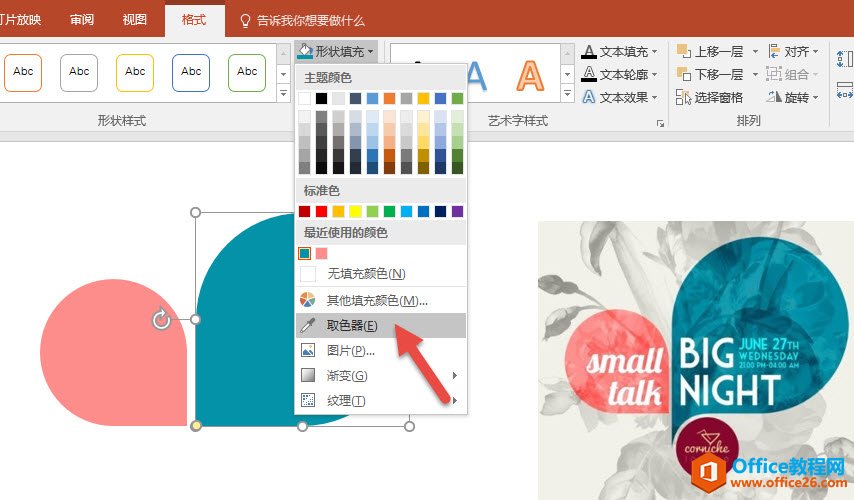
Task: Expand the 渐变 submenu arrow
Action: click(455, 375)
